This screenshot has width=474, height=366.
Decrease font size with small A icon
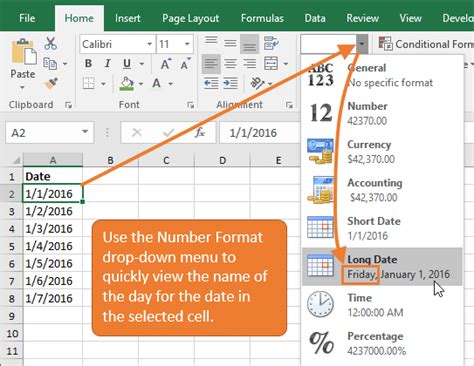click(185, 63)
